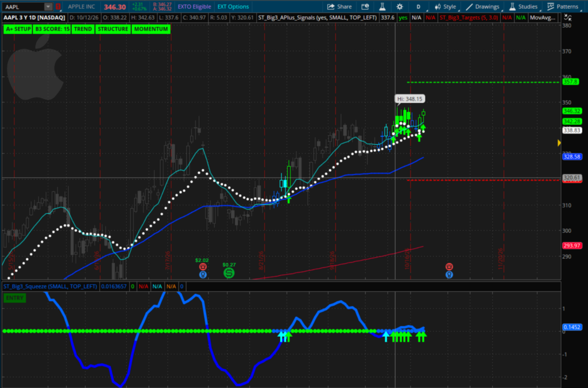
Task: Click the EXTO Eligible label
Action: point(194,7)
